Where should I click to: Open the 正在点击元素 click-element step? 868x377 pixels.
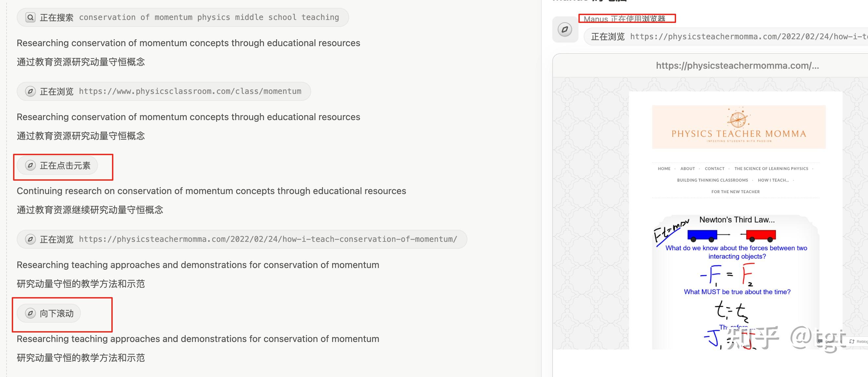point(57,165)
